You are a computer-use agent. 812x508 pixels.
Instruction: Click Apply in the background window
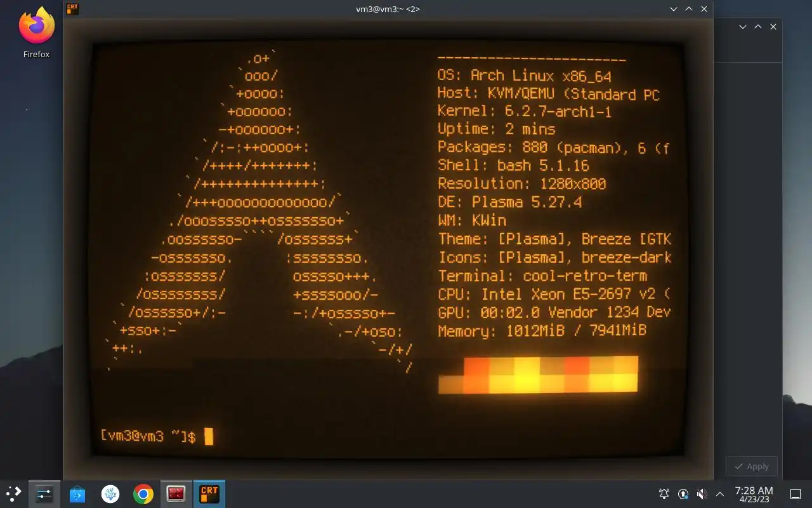coord(751,466)
